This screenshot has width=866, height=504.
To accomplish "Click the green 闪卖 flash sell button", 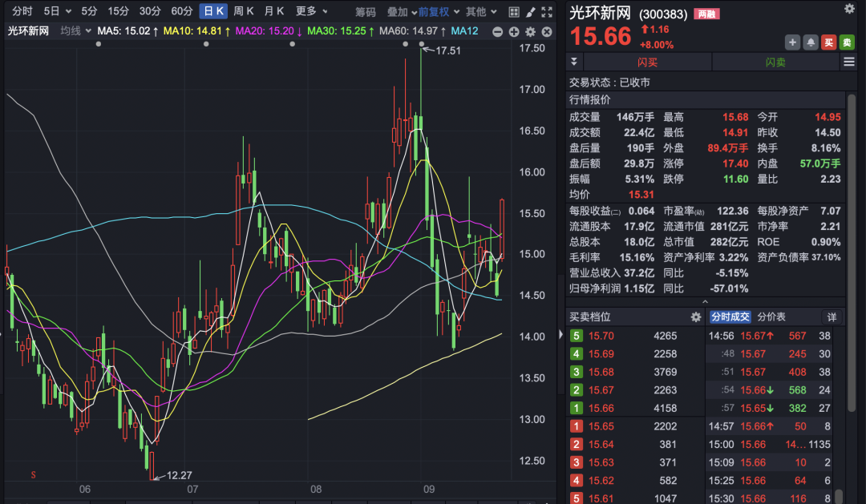I will [775, 62].
